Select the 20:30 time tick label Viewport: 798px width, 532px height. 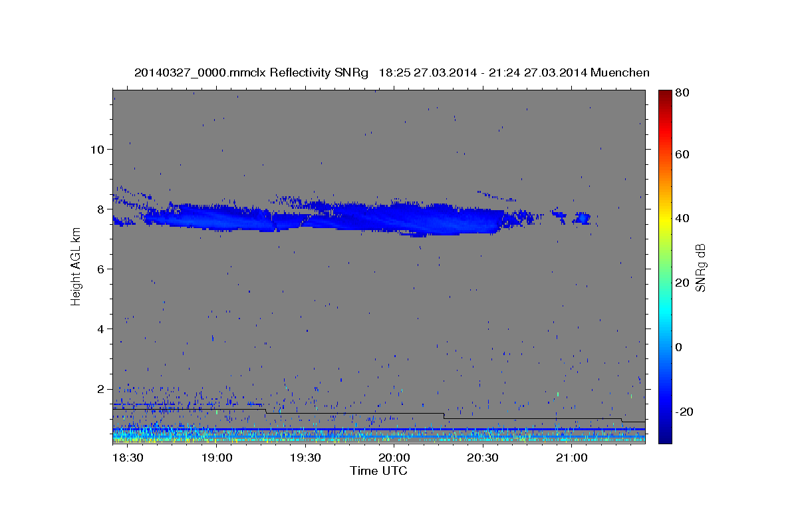coord(483,458)
